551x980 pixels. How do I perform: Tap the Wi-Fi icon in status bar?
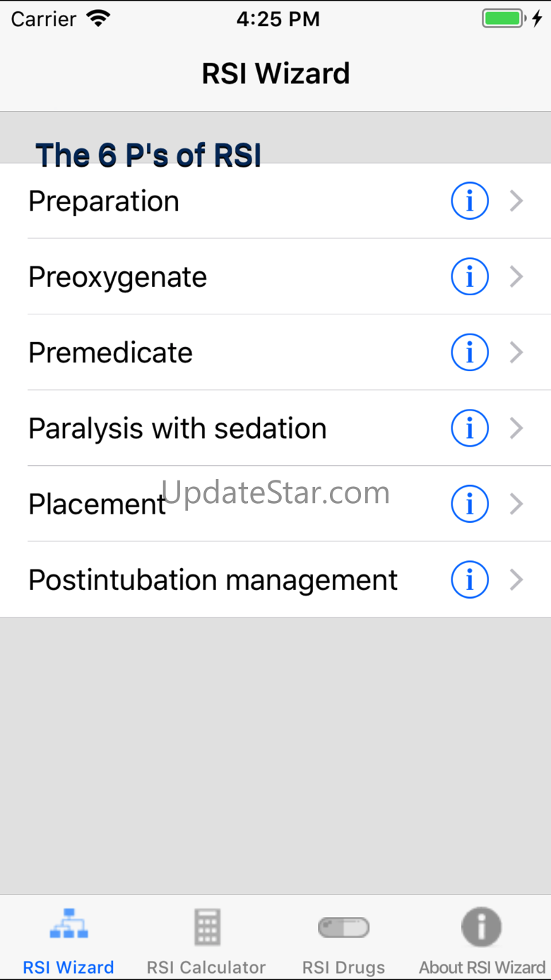(x=99, y=19)
